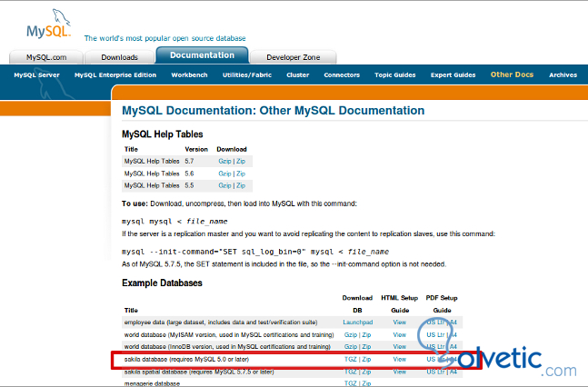
Task: Download TGZ of sakila spatial database
Action: (x=351, y=372)
